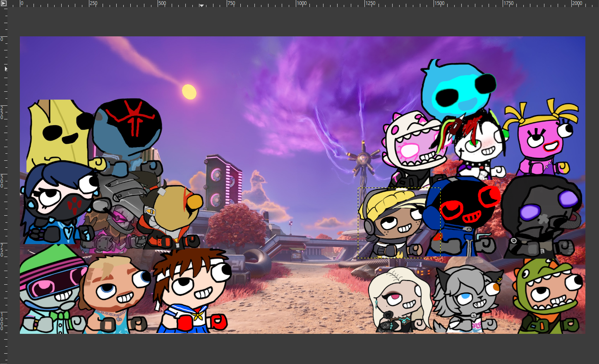Click the yellow comet in the sky

click(189, 92)
